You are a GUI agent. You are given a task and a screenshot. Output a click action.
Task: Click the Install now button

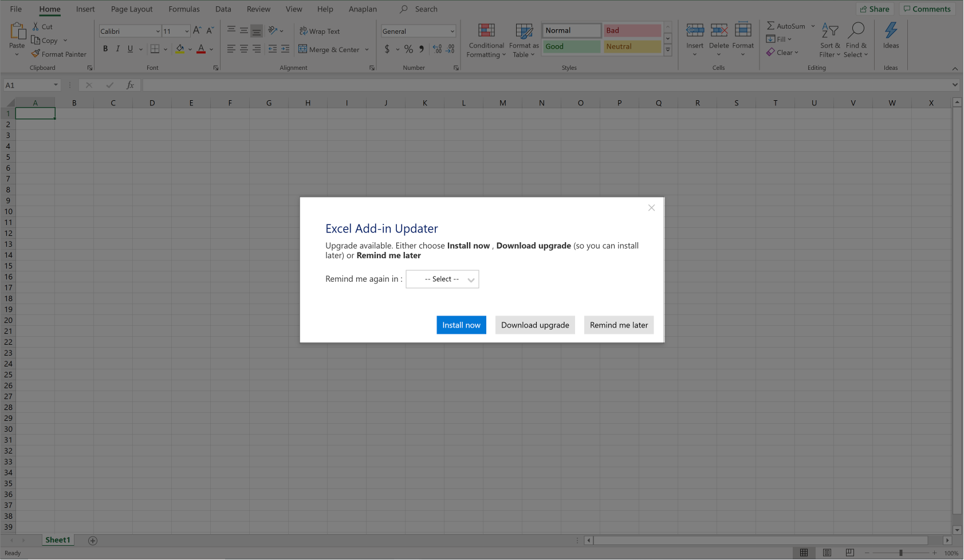pyautogui.click(x=461, y=325)
